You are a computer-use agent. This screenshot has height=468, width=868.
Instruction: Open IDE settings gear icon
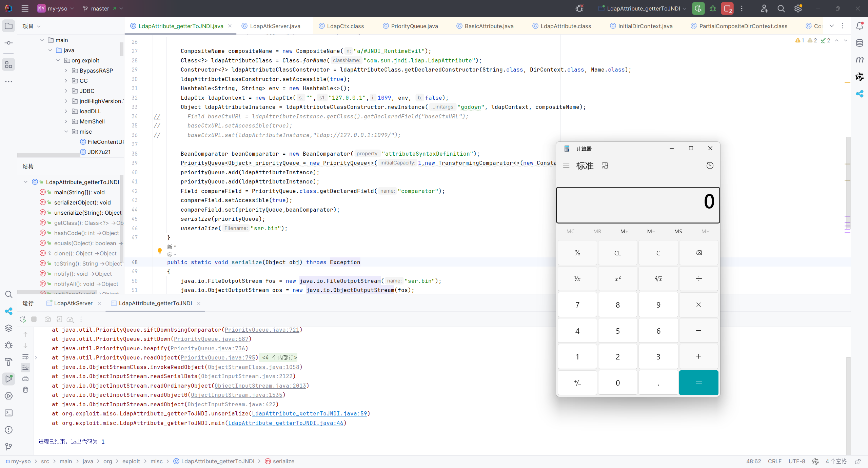(x=798, y=8)
